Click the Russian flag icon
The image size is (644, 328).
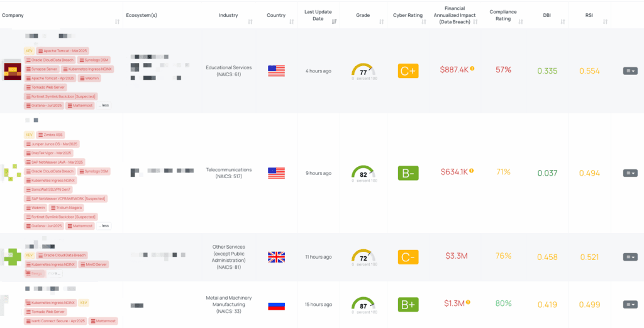point(276,305)
